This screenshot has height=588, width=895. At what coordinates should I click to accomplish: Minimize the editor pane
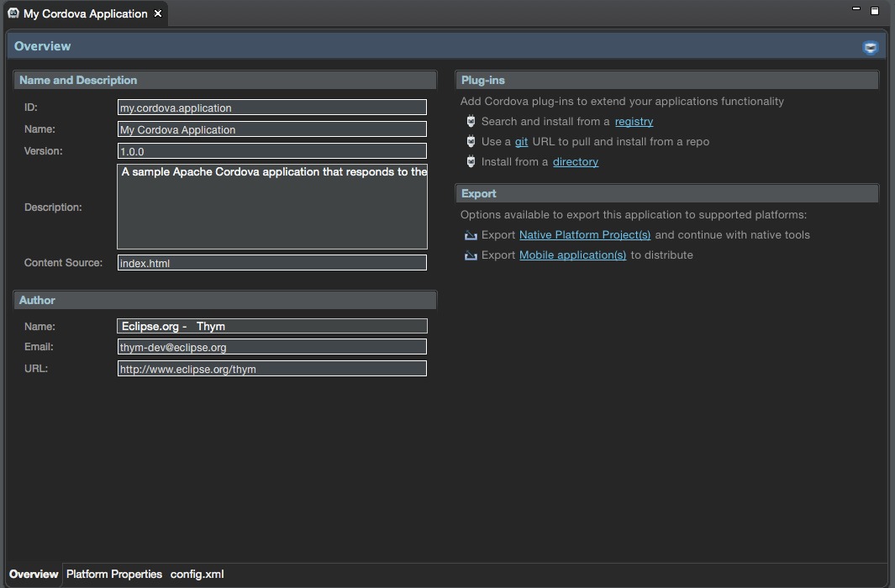coord(856,9)
